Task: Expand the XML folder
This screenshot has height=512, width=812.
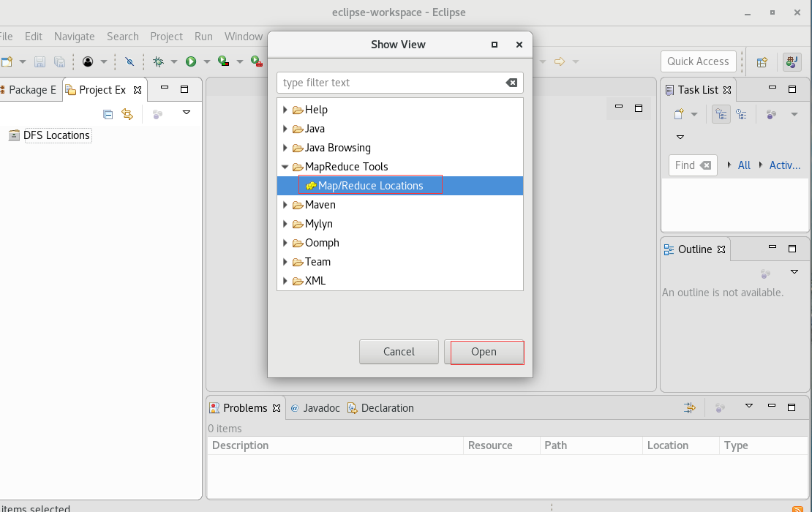Action: pos(285,281)
